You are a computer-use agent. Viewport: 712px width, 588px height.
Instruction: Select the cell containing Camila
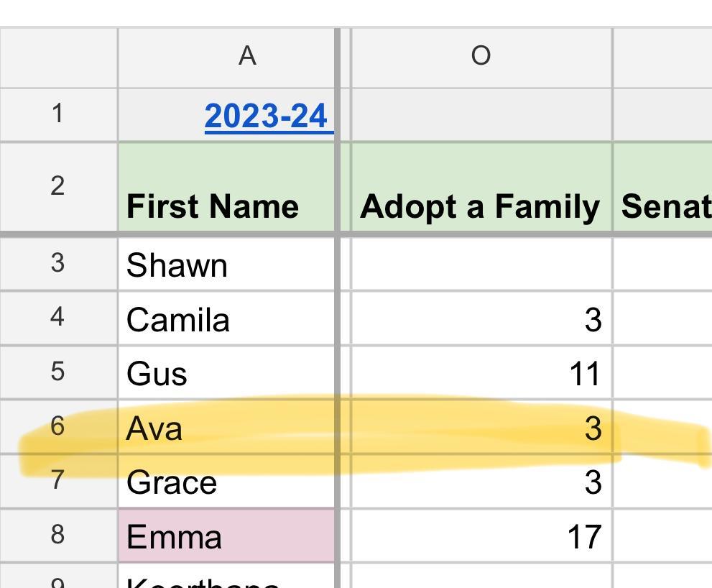[226, 318]
